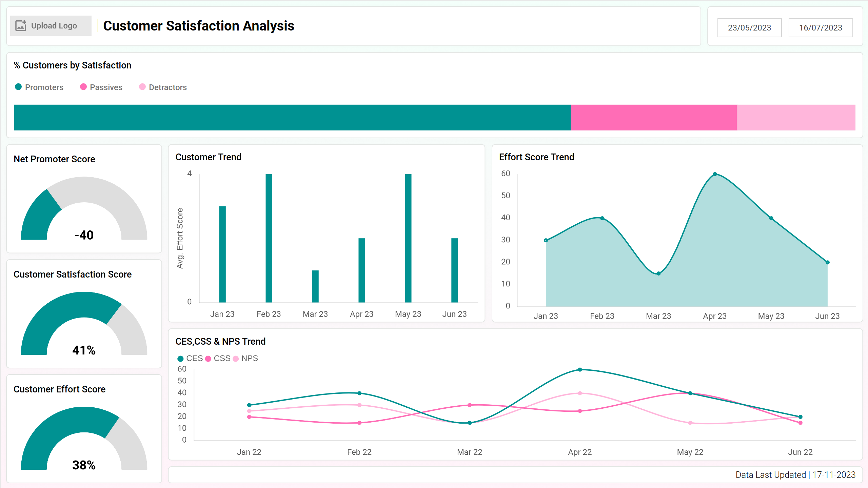
Task: Select the Jan 23 bar in Customer Trend
Action: coord(222,254)
